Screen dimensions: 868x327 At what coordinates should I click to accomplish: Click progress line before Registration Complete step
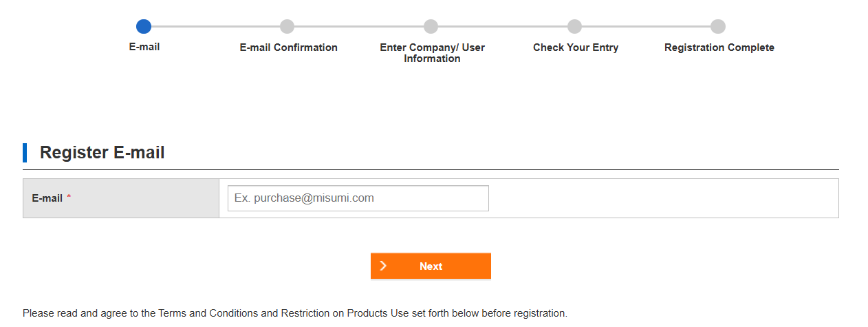(647, 27)
